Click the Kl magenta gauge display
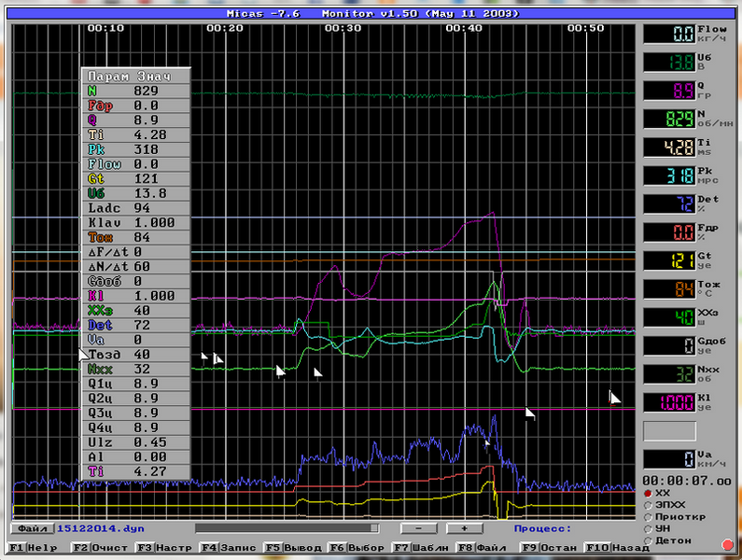 pyautogui.click(x=669, y=402)
